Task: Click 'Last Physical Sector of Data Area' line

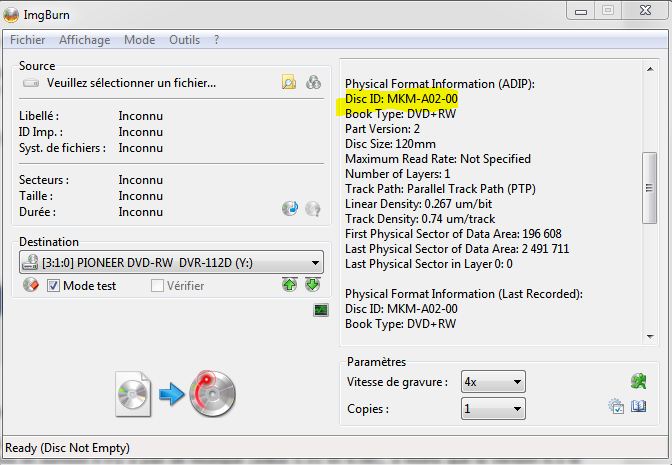Action: click(457, 249)
